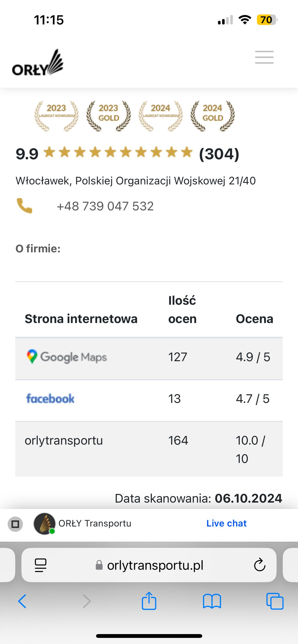Select the 2024 Gold award badge

tap(212, 116)
